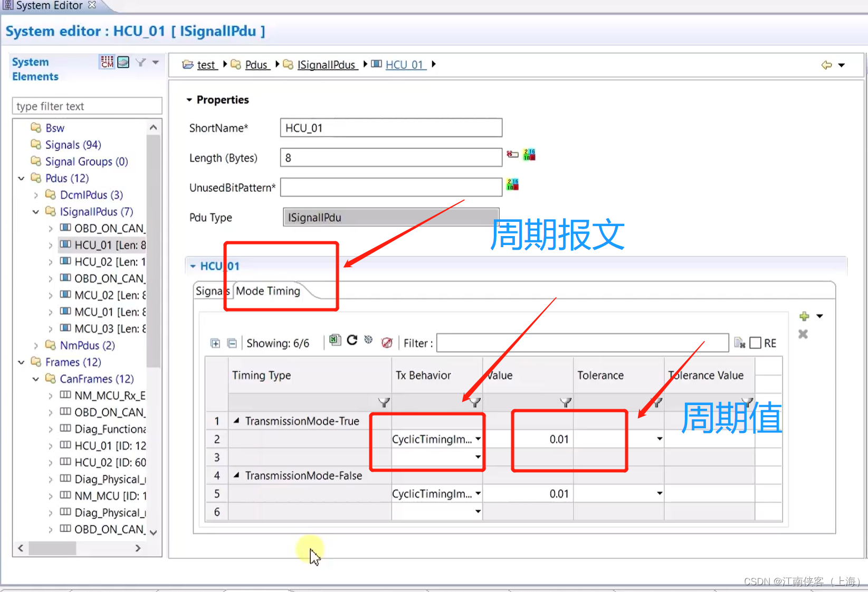The width and height of the screenshot is (868, 592).
Task: Click the length calculation icon beside Length field
Action: coord(512,154)
